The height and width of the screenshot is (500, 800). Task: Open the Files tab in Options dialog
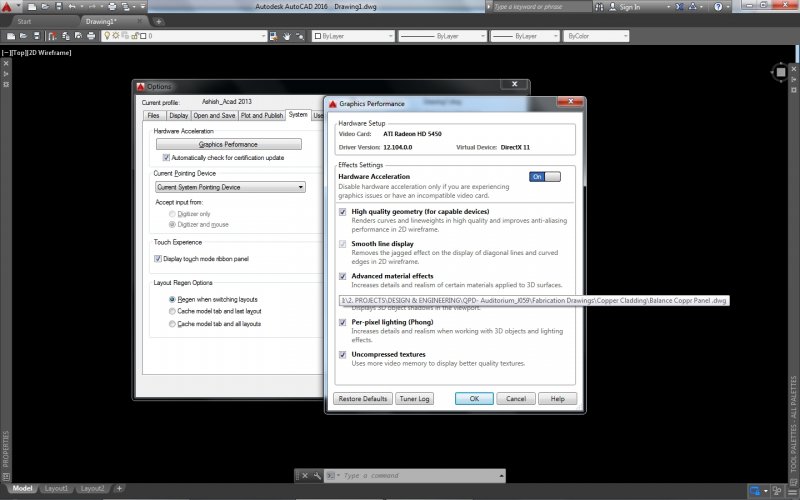154,116
